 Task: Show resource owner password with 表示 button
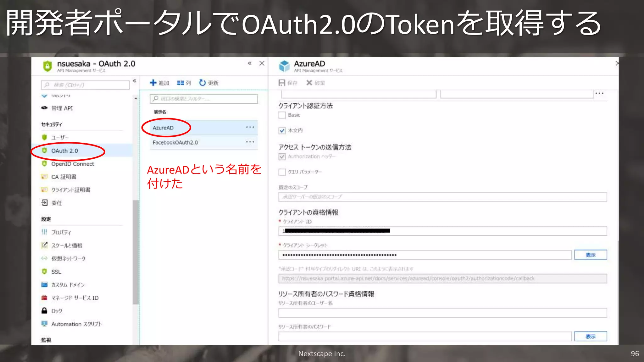[591, 336]
